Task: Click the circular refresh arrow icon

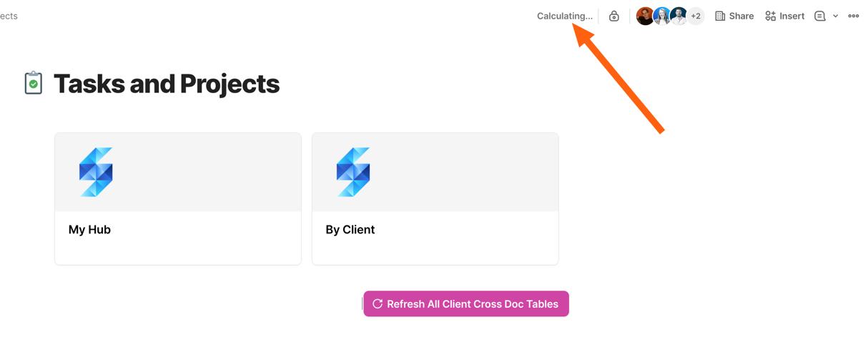Action: pos(378,304)
